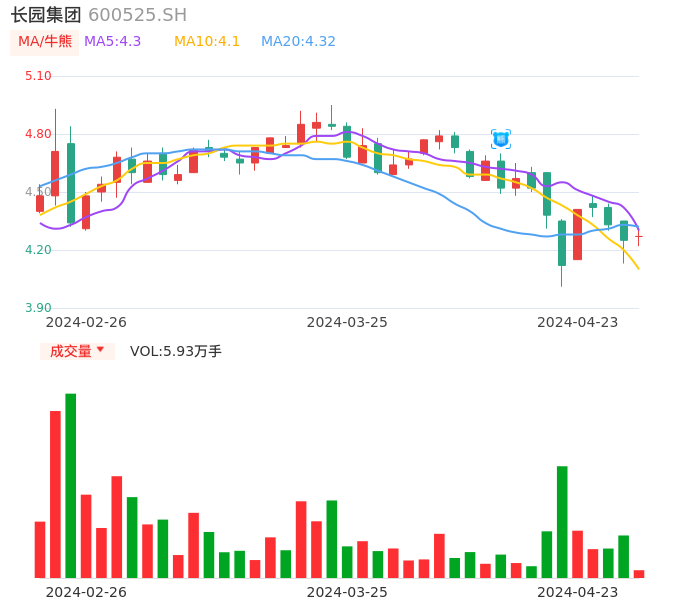Click the 2024-02-26 date label under volume chart
The image size is (686, 606).
pyautogui.click(x=86, y=592)
